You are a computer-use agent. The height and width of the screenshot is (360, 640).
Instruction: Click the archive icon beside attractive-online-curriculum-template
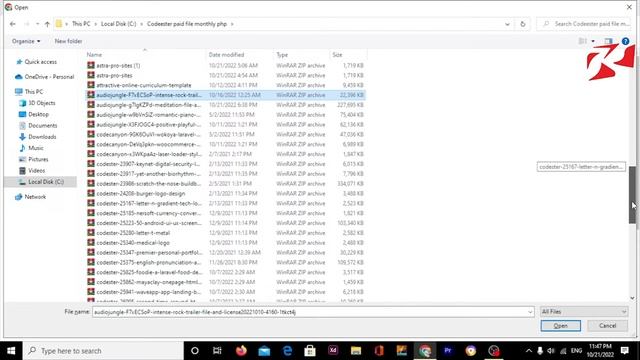(x=91, y=85)
